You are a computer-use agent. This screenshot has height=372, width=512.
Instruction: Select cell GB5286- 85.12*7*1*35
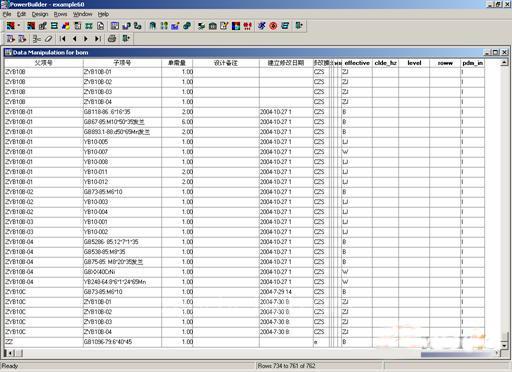(x=122, y=242)
